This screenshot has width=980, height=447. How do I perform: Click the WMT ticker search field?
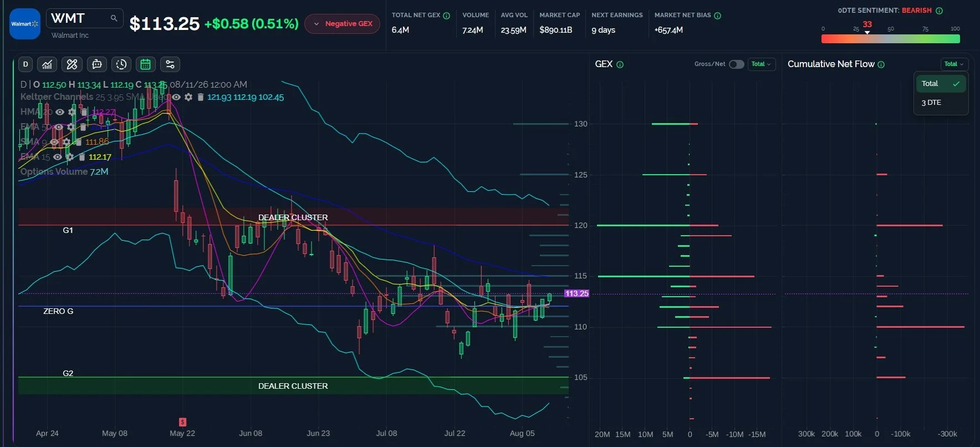click(85, 18)
